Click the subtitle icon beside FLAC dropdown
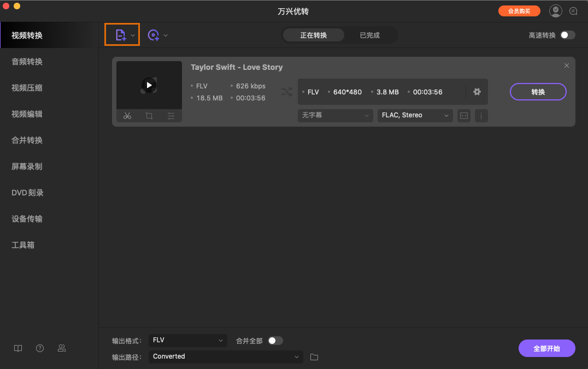588x369 pixels. [463, 115]
